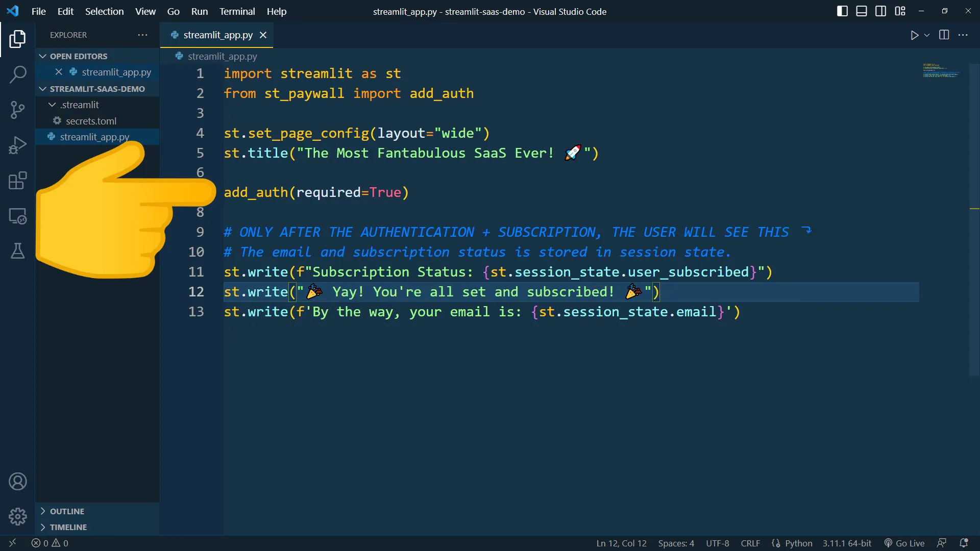Viewport: 980px width, 551px height.
Task: Run the Python file streamlit_app.py
Action: pos(915,35)
